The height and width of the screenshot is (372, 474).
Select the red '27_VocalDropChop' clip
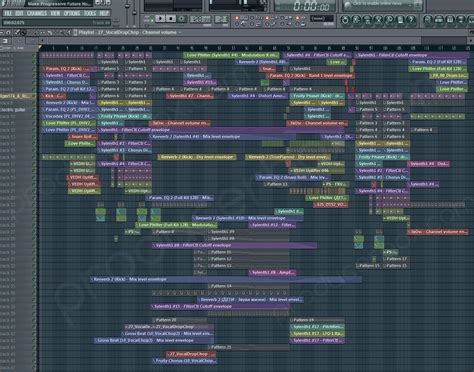tap(191, 354)
